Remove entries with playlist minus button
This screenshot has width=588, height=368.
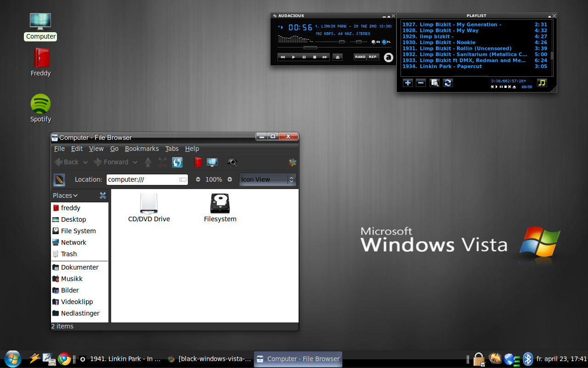click(421, 83)
